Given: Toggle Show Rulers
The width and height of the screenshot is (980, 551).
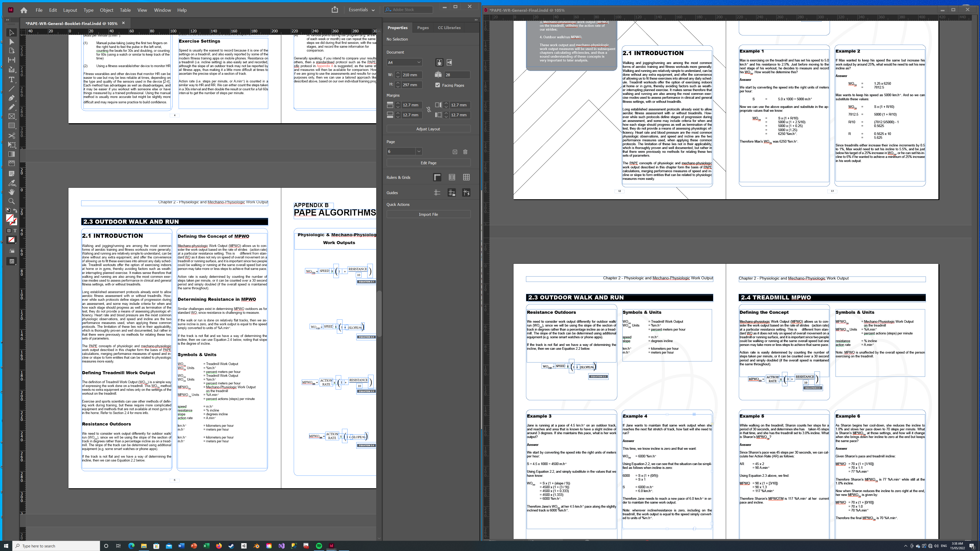Looking at the screenshot, I should [x=437, y=177].
